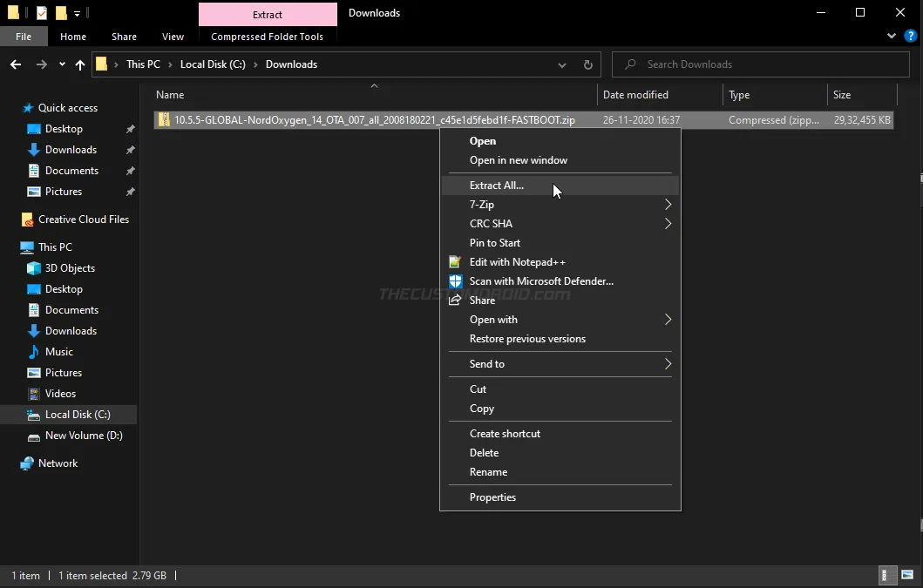The height and width of the screenshot is (588, 923).
Task: Switch to details view via the status bar icon
Action: point(887,575)
